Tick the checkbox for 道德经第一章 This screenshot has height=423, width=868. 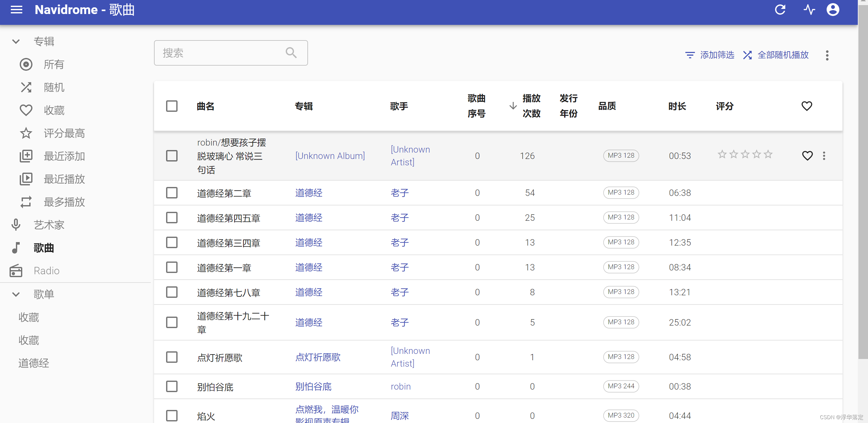pos(171,267)
